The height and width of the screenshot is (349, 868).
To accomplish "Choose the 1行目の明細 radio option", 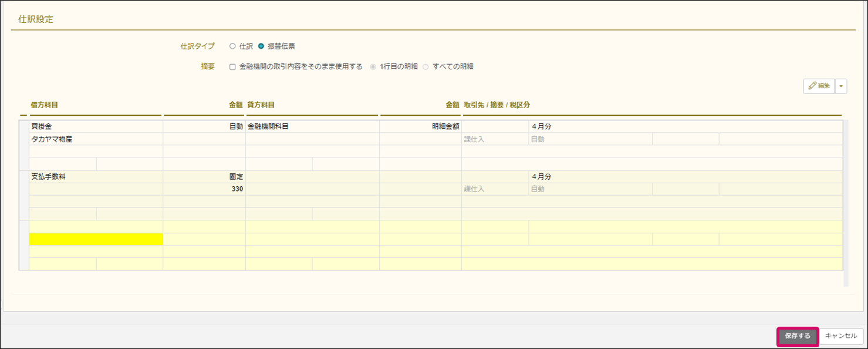I will point(373,66).
